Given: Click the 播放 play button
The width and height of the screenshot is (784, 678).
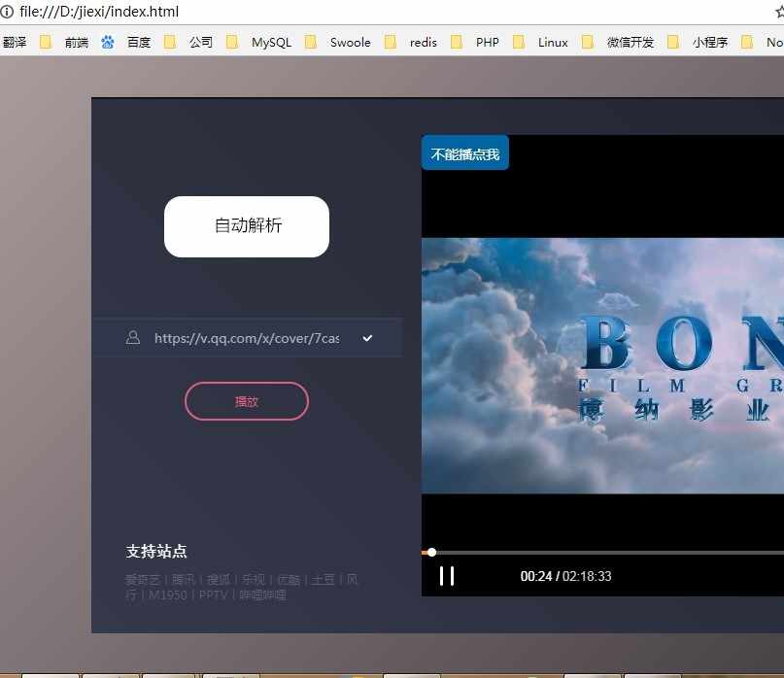Looking at the screenshot, I should [x=247, y=401].
